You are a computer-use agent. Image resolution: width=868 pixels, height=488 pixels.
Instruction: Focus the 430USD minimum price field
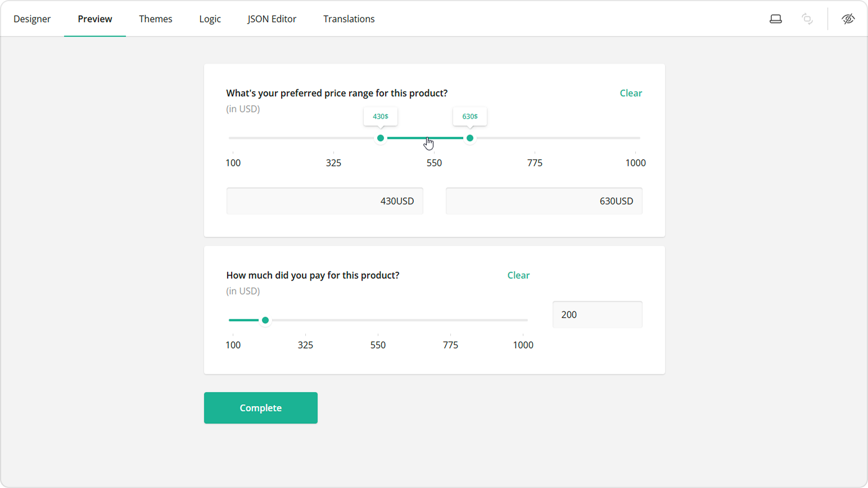[324, 201]
